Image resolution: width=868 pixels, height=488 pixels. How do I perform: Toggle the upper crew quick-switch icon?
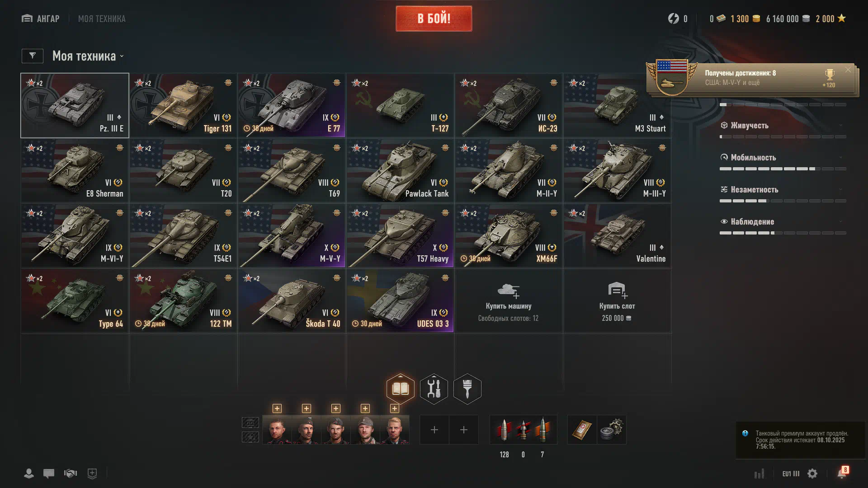click(x=250, y=422)
